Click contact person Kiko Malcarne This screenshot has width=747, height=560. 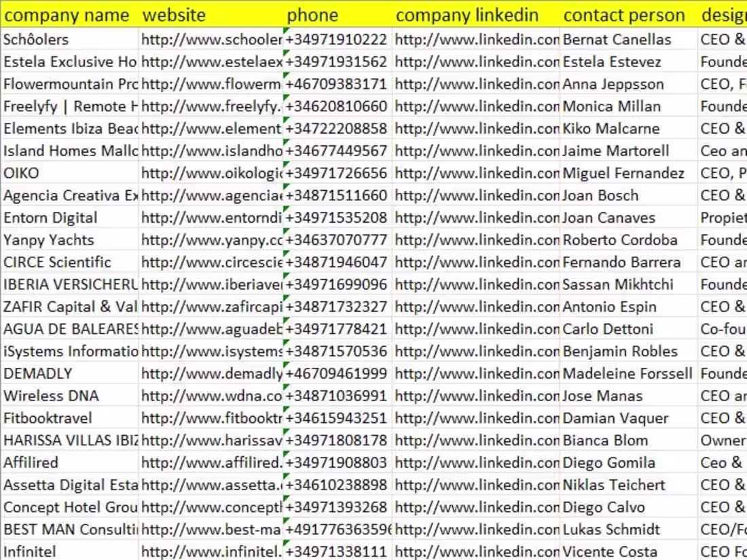click(629, 128)
